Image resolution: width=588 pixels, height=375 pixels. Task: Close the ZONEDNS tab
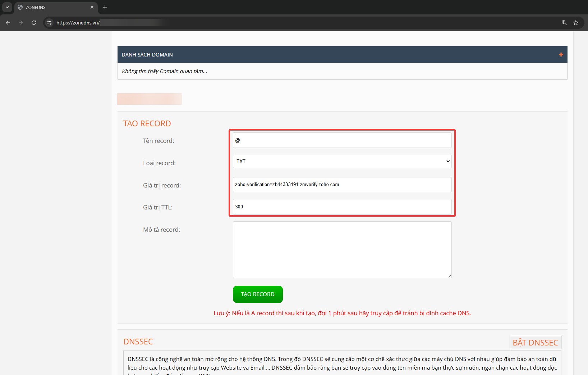[92, 7]
